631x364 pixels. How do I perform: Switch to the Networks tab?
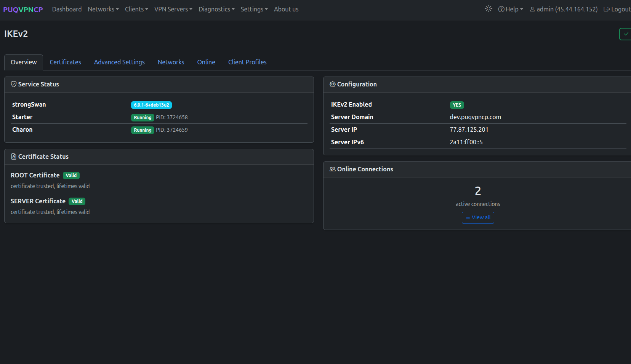point(171,62)
